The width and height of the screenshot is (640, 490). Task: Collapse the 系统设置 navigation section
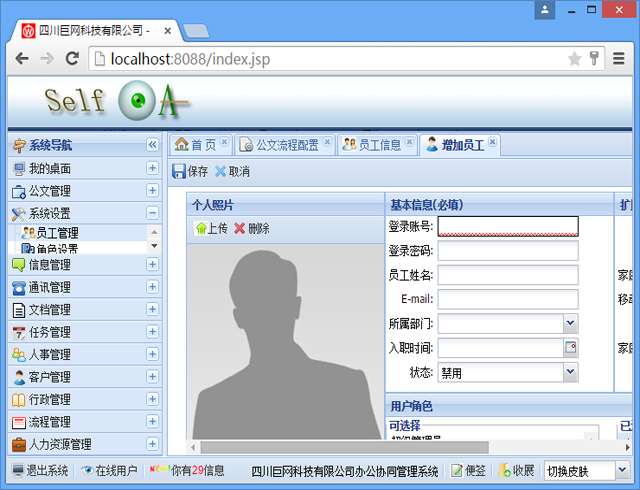coord(152,213)
